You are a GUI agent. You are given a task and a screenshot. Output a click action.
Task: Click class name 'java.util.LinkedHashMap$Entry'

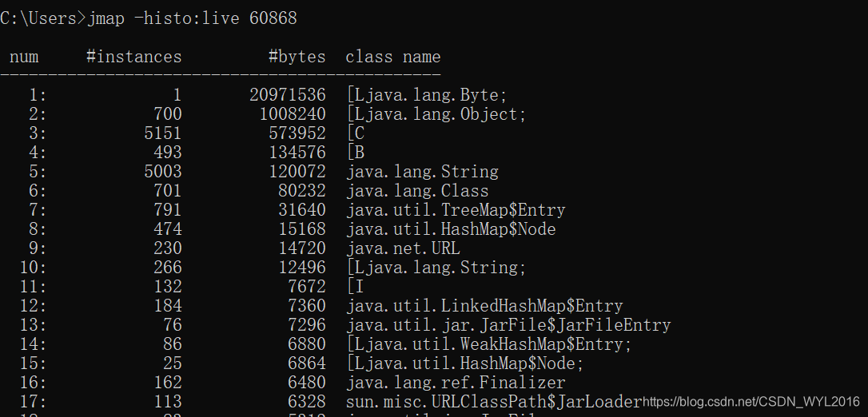(x=484, y=306)
